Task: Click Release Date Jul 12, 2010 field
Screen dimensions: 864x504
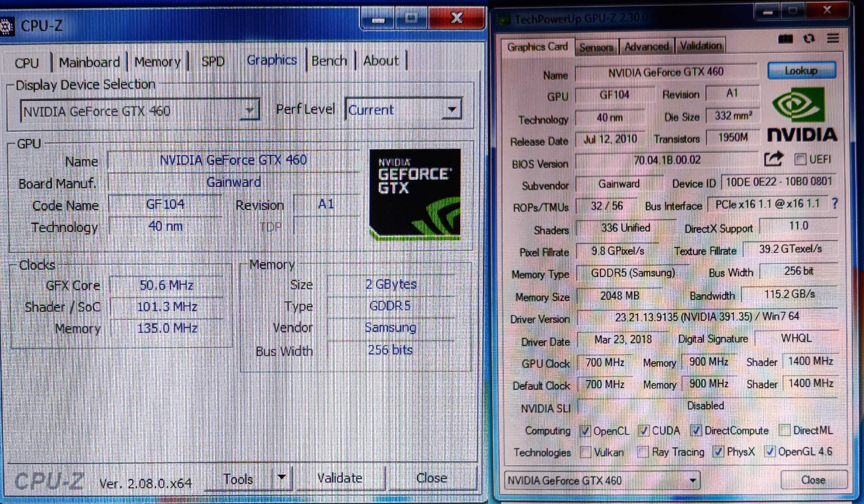Action: (x=610, y=139)
